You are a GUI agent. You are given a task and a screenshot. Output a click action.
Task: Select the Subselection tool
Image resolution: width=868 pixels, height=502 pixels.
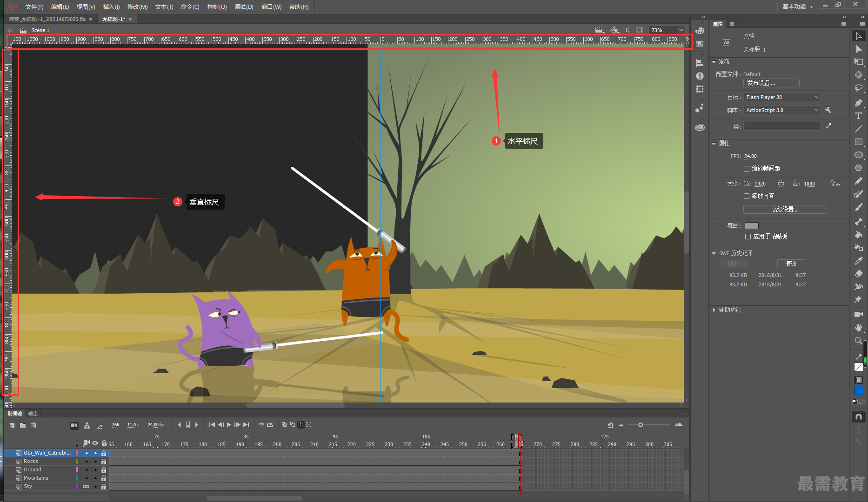859,49
